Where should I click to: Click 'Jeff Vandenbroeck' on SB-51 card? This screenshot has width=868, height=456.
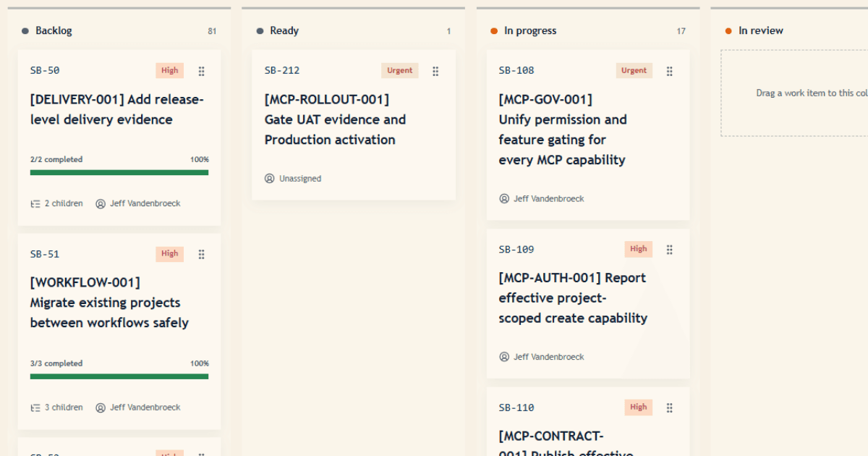[x=145, y=408]
